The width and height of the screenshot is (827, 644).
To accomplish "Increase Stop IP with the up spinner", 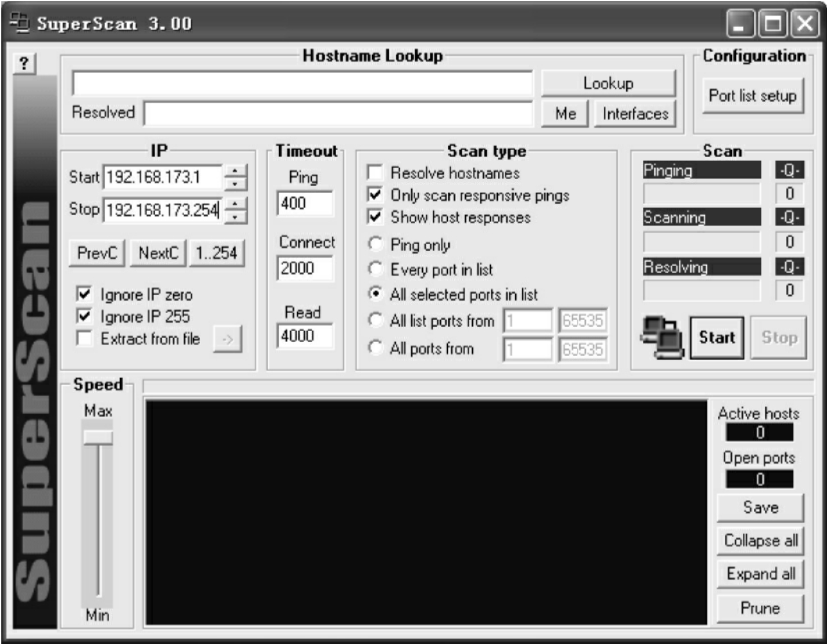I will tap(236, 203).
